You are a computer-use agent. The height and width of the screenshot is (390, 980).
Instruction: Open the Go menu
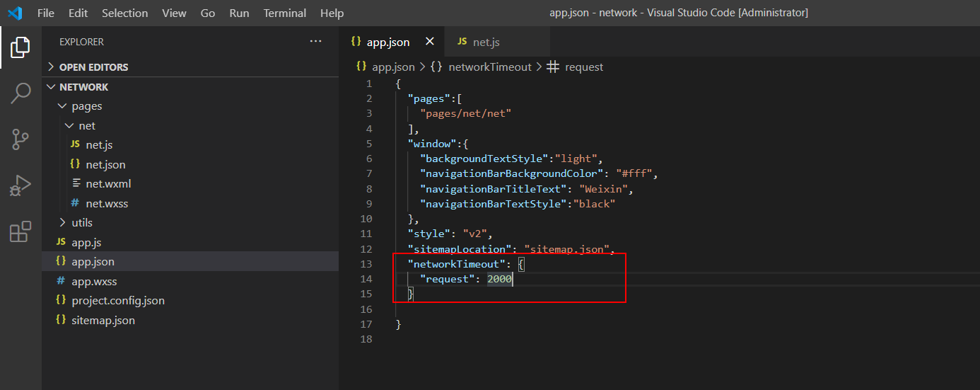pyautogui.click(x=208, y=13)
